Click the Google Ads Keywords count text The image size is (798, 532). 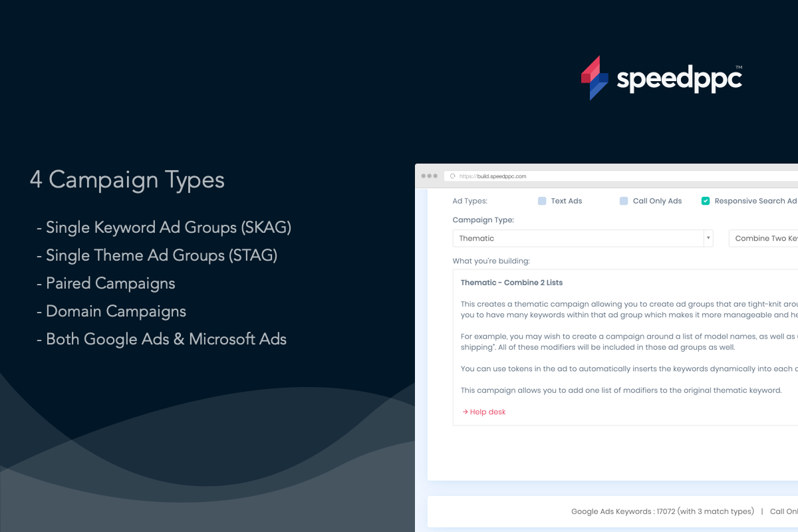click(x=662, y=511)
